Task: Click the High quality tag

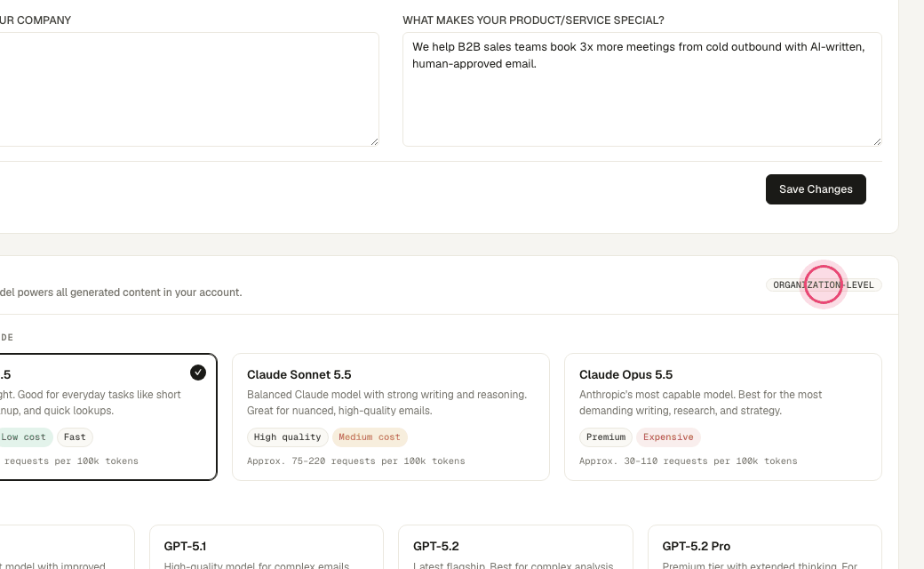Action: click(x=288, y=437)
